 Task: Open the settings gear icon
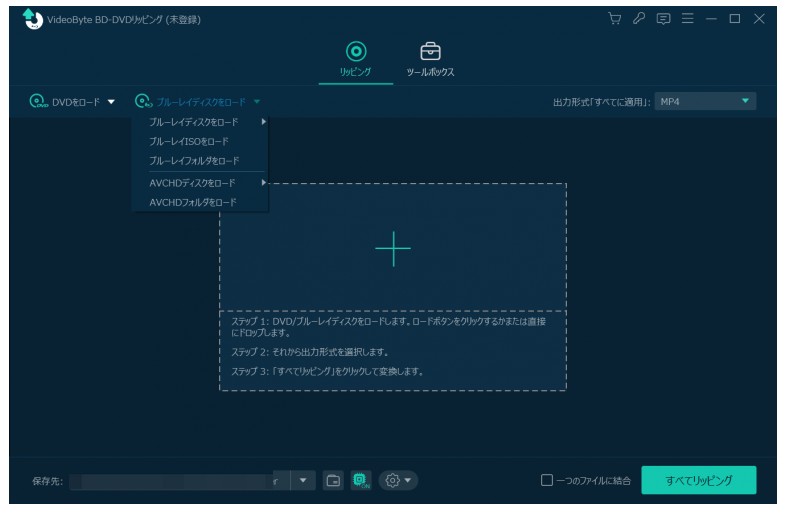pos(392,481)
